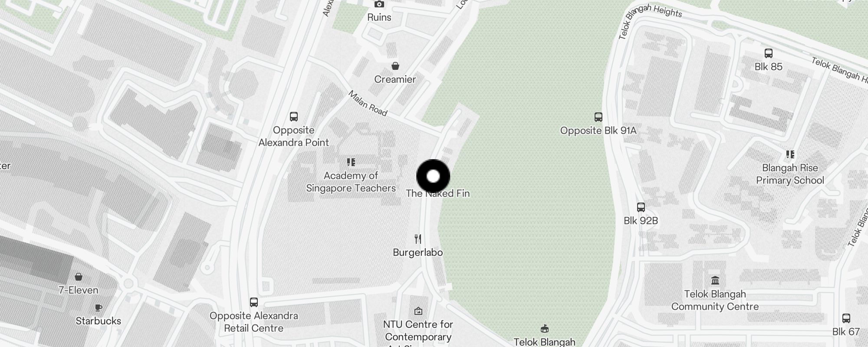
Task: Select the Creamier shopping basket icon
Action: (x=395, y=66)
